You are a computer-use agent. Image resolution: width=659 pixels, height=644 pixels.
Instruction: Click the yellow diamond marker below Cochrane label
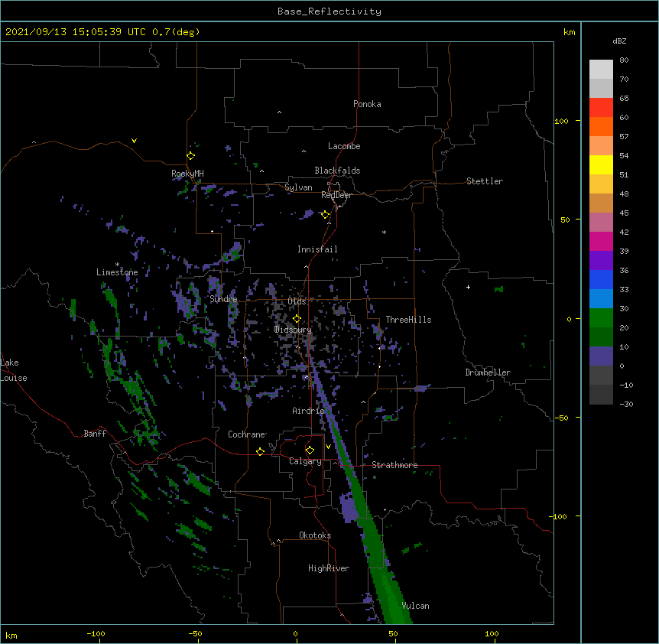(260, 451)
